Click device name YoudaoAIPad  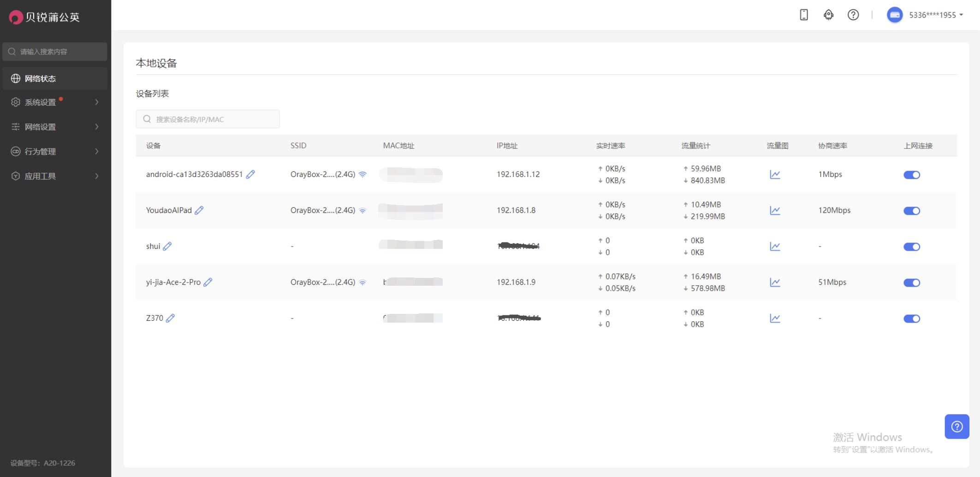[169, 210]
